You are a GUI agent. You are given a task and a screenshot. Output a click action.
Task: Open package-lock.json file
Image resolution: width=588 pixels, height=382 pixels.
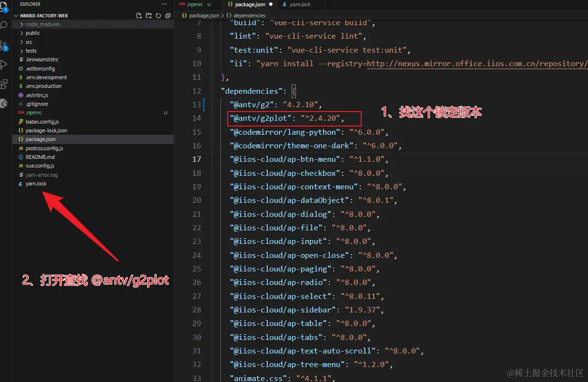(93, 130)
